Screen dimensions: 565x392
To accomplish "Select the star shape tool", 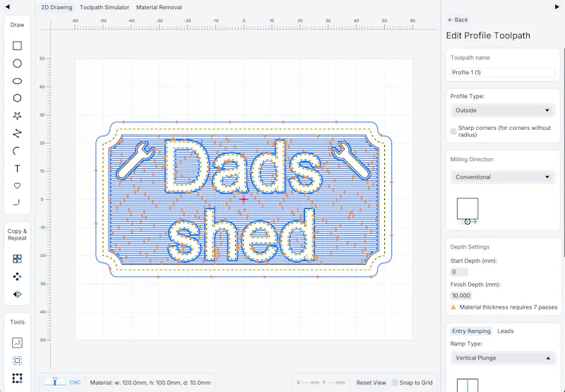I will coord(17,116).
